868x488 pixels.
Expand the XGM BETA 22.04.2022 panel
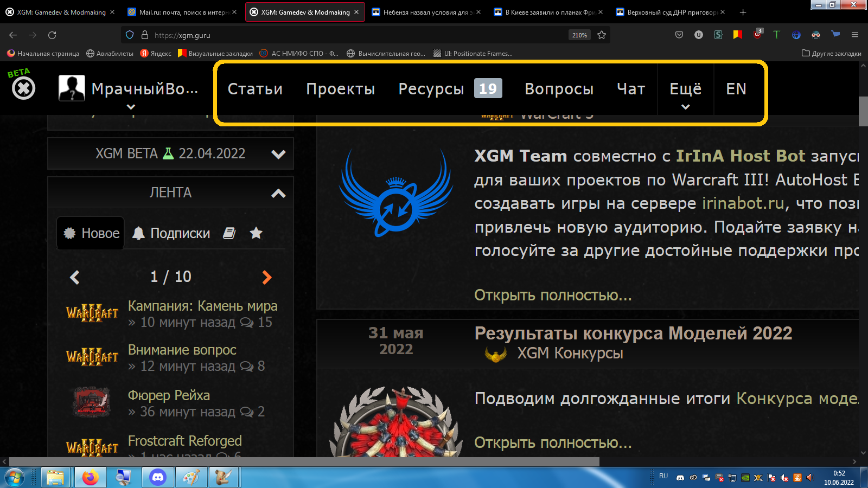tap(278, 154)
